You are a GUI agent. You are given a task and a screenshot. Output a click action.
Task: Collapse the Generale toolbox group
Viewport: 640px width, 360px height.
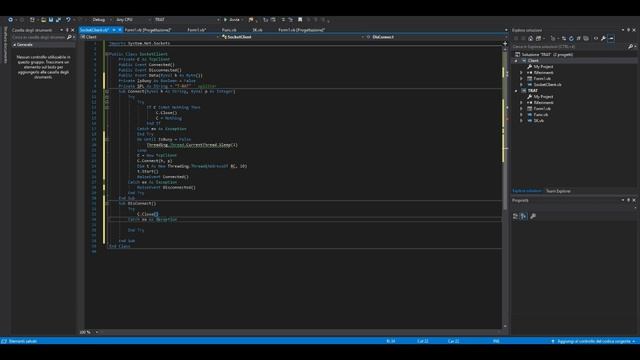[15, 44]
